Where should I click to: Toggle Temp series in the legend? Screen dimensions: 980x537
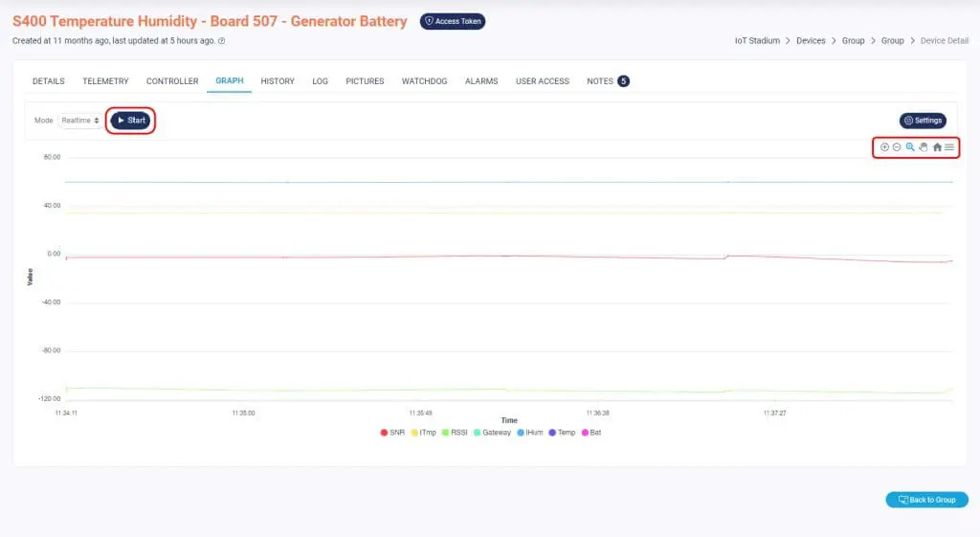561,433
